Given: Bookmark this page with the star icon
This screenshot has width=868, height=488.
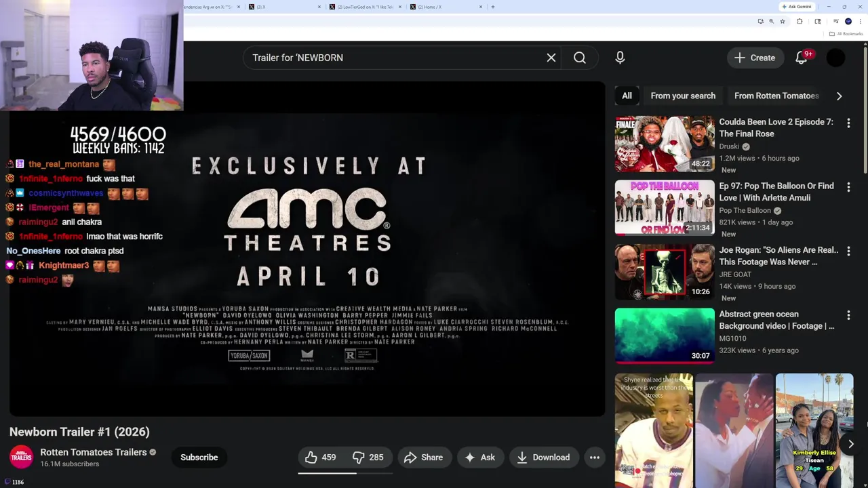Looking at the screenshot, I should point(783,22).
